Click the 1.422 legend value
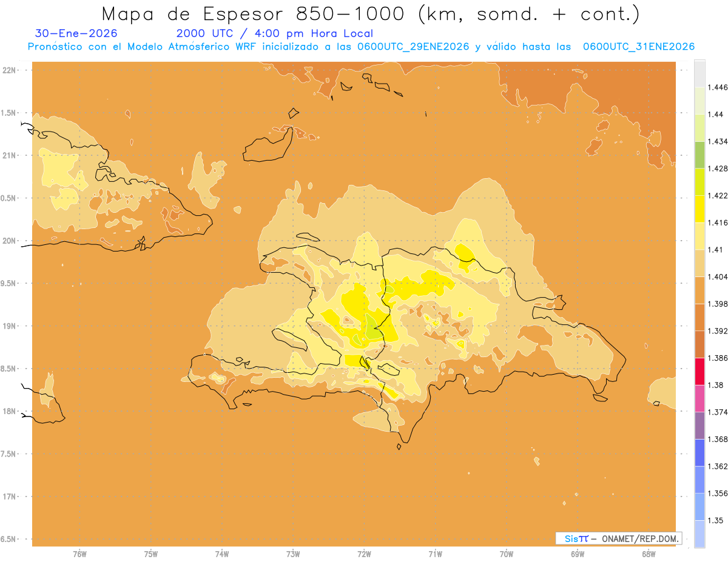This screenshot has height=562, width=728. tap(717, 195)
